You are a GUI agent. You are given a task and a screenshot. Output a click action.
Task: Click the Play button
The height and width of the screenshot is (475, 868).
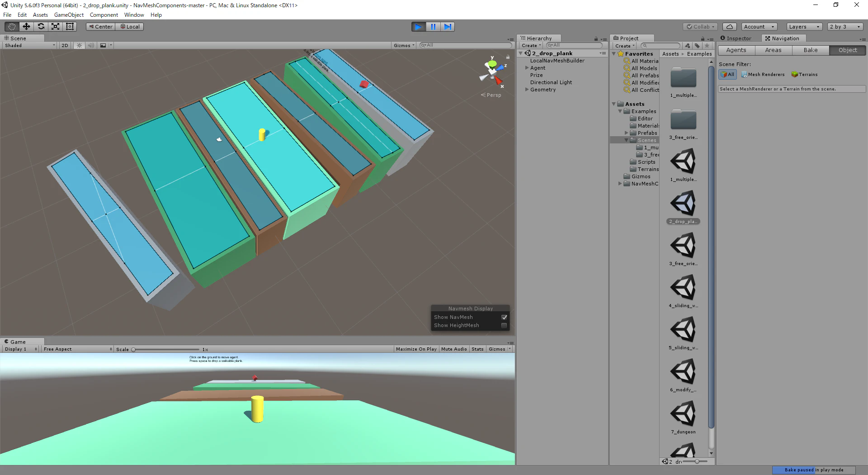(x=419, y=27)
